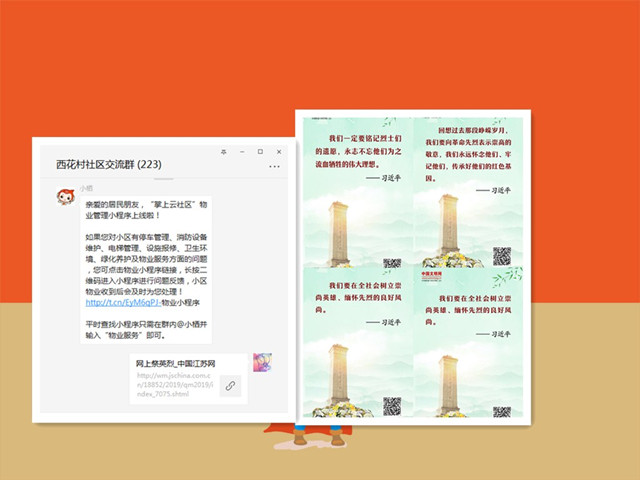Screen dimensions: 640x480
Task: Open the t.cn/EyM6qPJ mini-program link
Action: pos(122,302)
